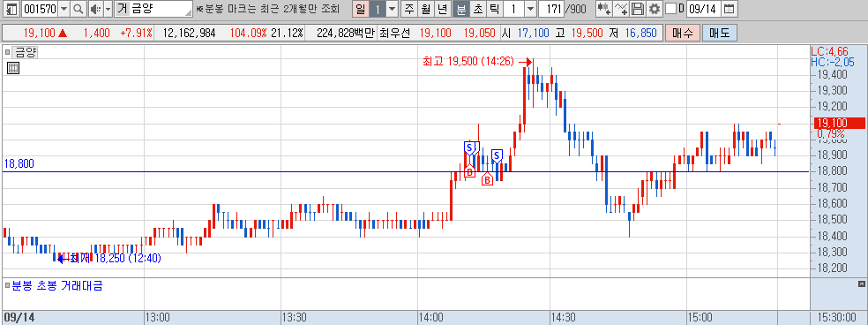868x325 pixels.
Task: Switch to the 주 weekly chart tab
Action: point(409,9)
